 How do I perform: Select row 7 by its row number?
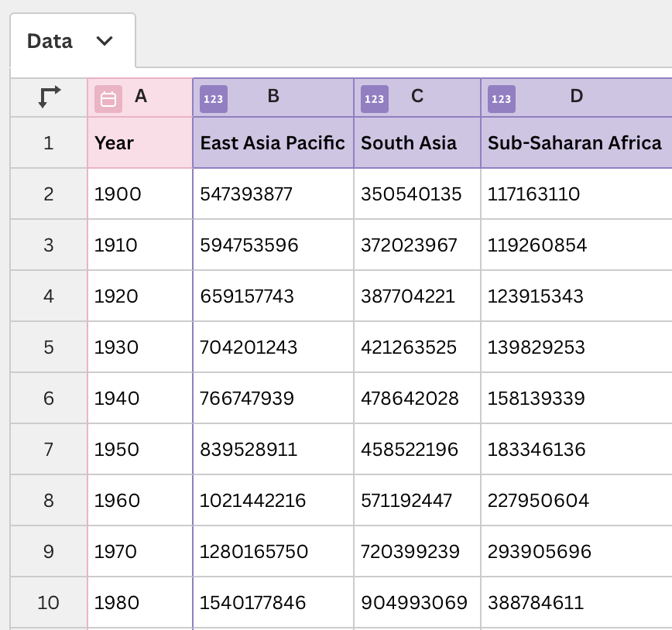click(47, 449)
